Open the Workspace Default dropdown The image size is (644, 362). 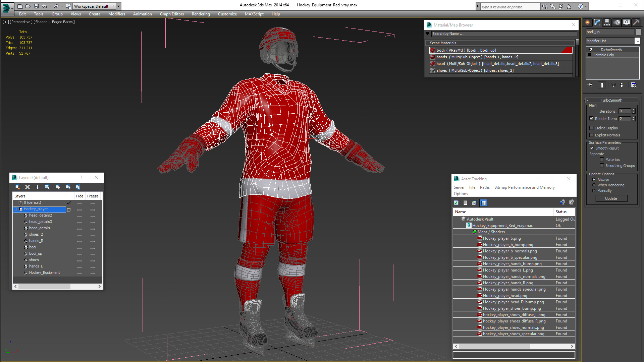click(113, 6)
